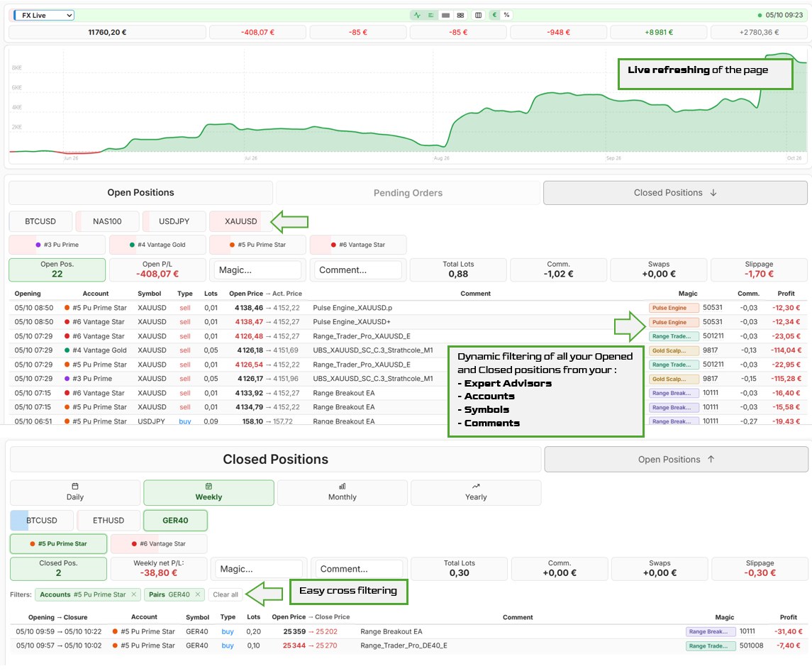Remove the Accounts #5 Pu Prime Star filter chip
This screenshot has height=671, width=812.
click(133, 594)
